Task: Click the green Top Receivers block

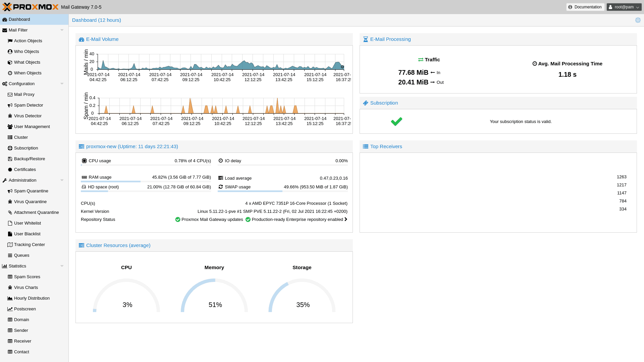Action: 401,195
